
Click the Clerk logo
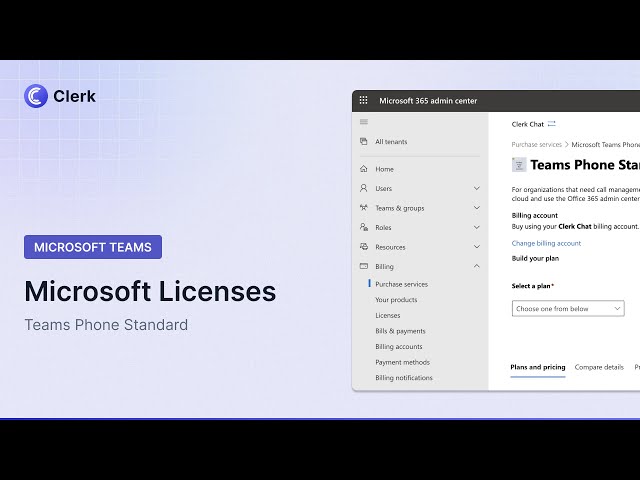60,96
